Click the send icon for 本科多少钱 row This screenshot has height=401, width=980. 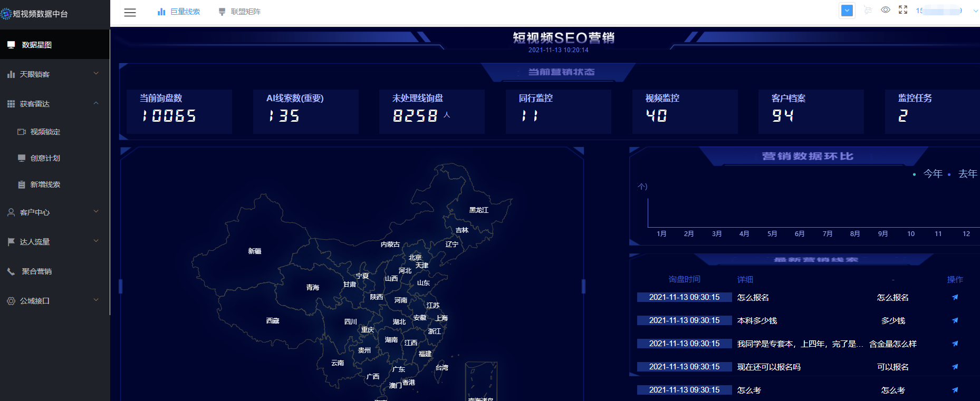(x=955, y=320)
